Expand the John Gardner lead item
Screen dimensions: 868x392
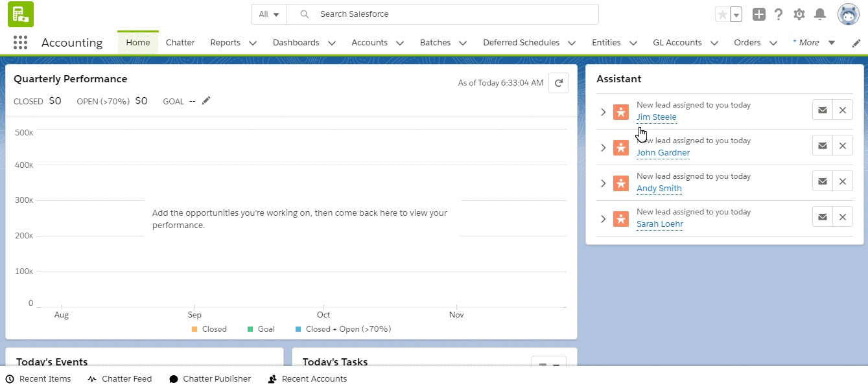603,148
